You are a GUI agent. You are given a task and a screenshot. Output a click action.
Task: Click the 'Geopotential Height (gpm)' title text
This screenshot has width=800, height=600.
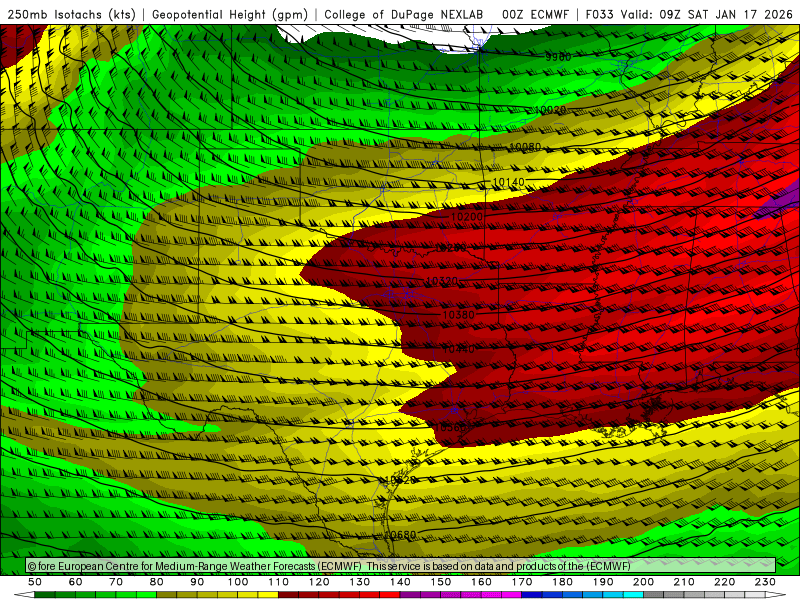pyautogui.click(x=230, y=14)
